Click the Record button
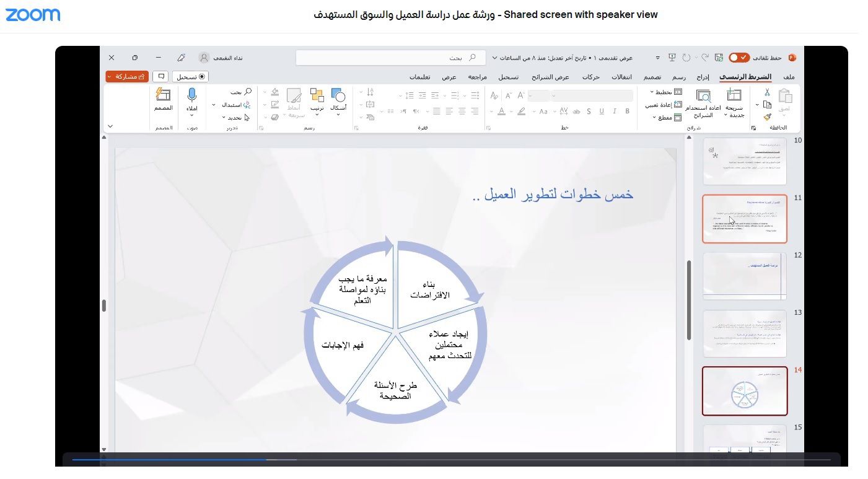868x479 pixels. pos(191,77)
